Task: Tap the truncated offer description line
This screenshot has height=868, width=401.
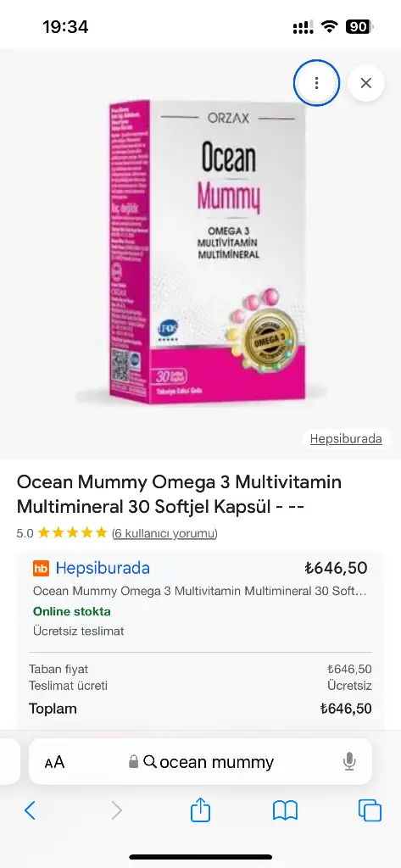Action: [x=199, y=591]
